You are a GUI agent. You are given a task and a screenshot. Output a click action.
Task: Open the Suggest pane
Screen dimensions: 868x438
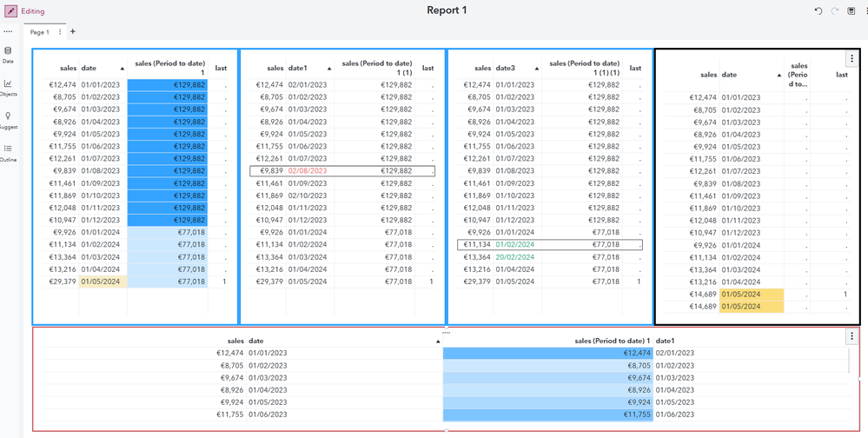point(8,120)
